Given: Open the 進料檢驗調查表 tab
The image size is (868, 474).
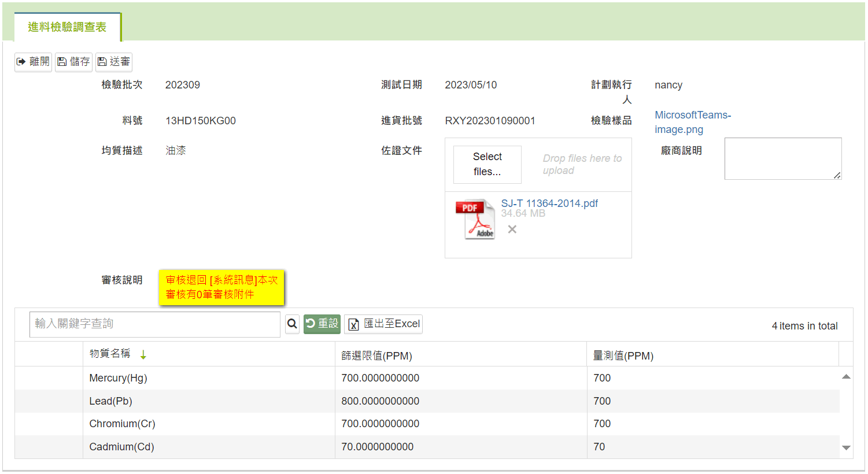Looking at the screenshot, I should point(67,27).
